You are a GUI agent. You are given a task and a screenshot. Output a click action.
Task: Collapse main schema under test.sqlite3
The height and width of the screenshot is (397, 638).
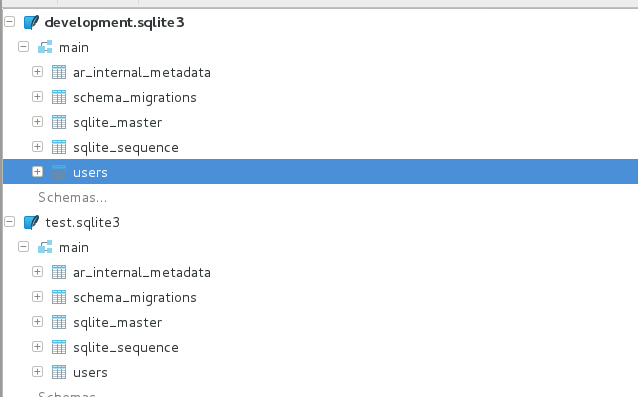pyautogui.click(x=24, y=246)
